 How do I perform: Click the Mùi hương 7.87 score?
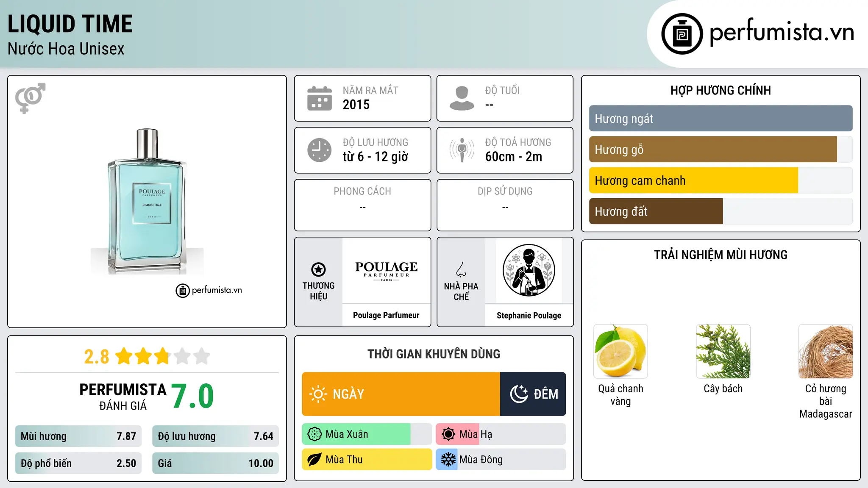pyautogui.click(x=78, y=436)
